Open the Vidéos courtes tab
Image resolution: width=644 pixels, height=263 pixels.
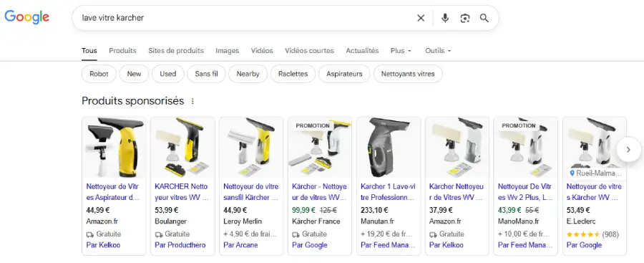(x=309, y=51)
